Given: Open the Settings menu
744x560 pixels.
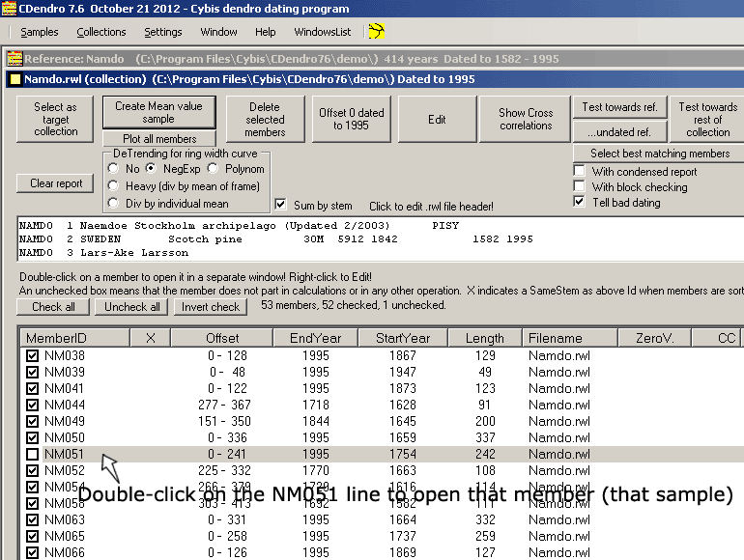Looking at the screenshot, I should click(x=163, y=32).
